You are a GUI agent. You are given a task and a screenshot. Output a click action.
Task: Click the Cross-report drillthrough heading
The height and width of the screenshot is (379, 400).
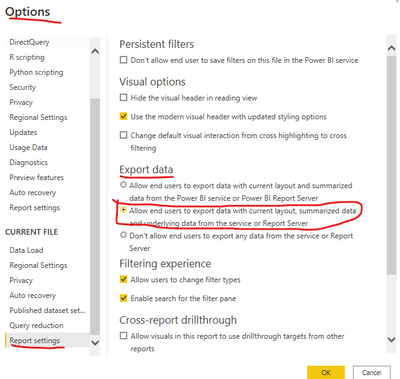tap(178, 320)
